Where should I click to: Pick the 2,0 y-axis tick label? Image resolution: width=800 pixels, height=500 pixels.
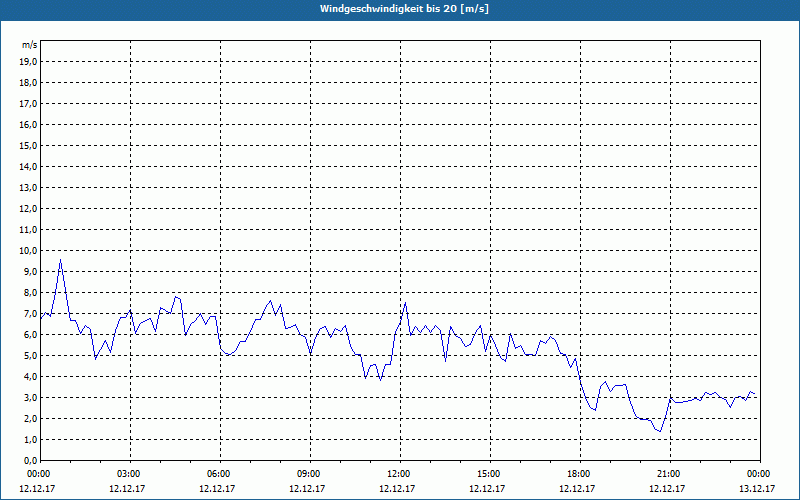31,419
